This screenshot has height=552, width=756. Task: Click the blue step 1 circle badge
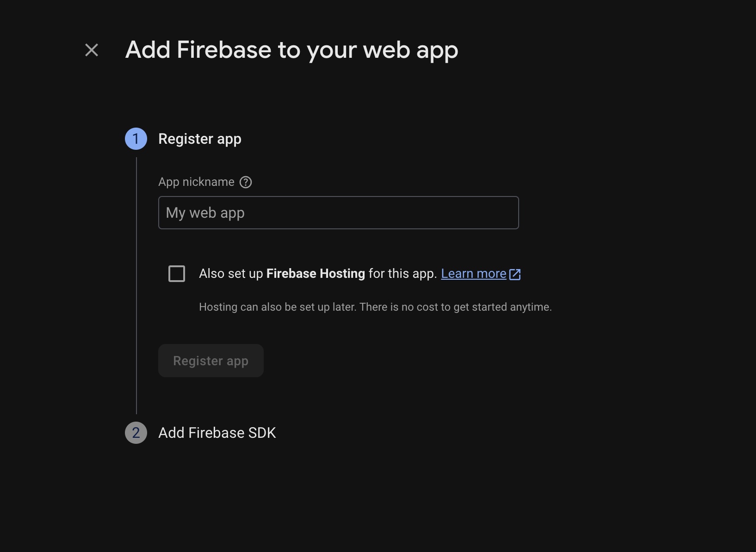(x=136, y=138)
